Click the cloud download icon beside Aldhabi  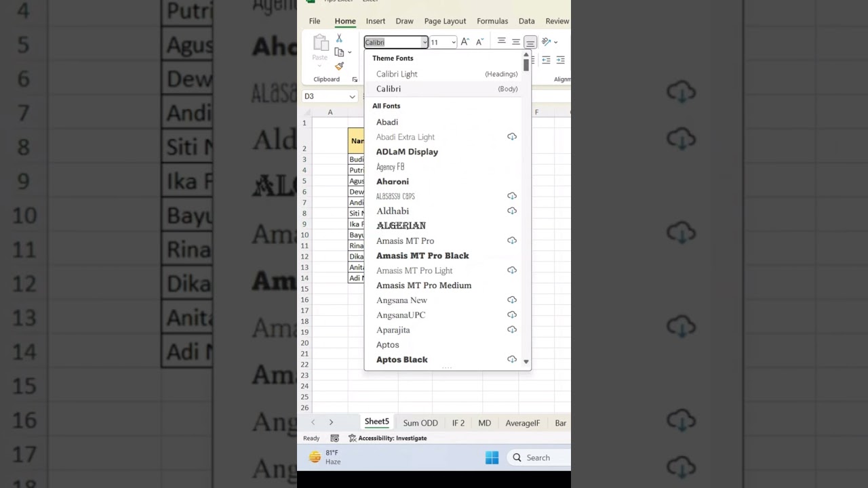pos(512,211)
